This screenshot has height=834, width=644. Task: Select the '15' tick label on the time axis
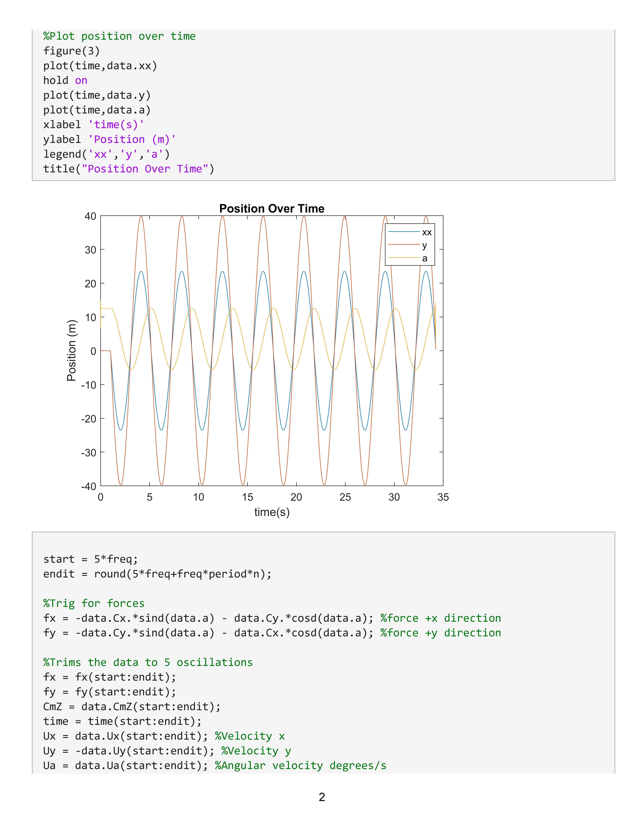[248, 497]
